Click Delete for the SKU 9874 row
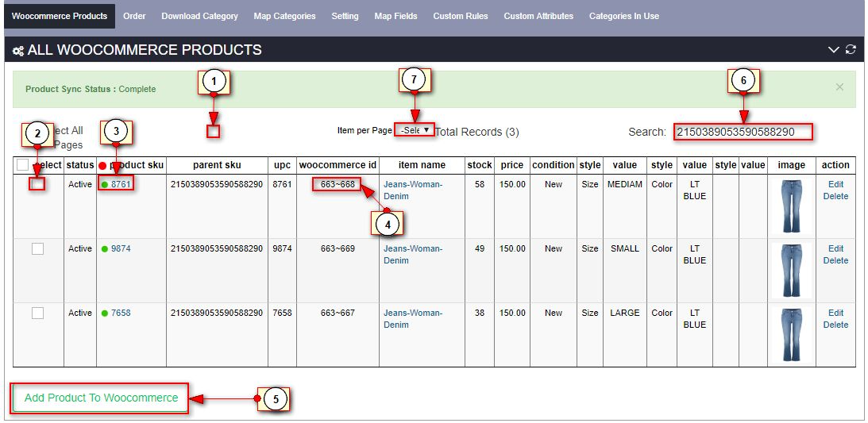Screen dimensions: 868x423 835,260
